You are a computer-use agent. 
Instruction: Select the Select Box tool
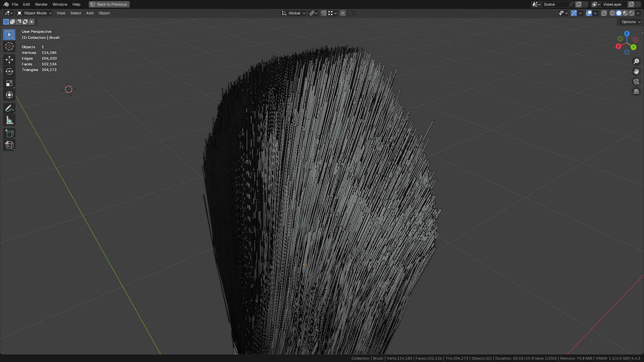click(9, 35)
